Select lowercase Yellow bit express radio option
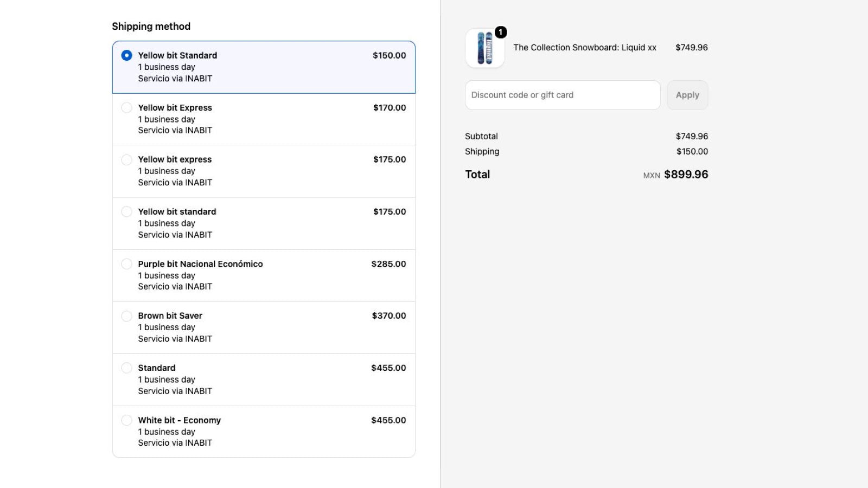The height and width of the screenshot is (488, 868). pos(126,159)
